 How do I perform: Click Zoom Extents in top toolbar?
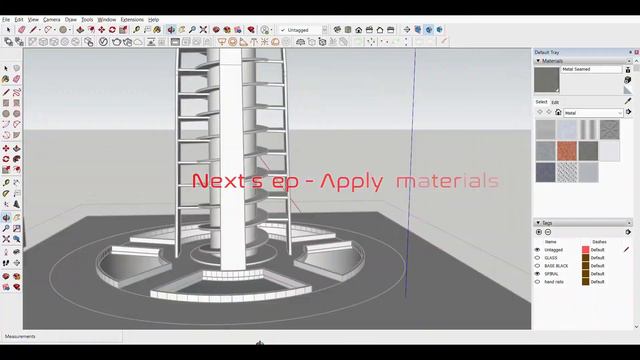[x=203, y=30]
